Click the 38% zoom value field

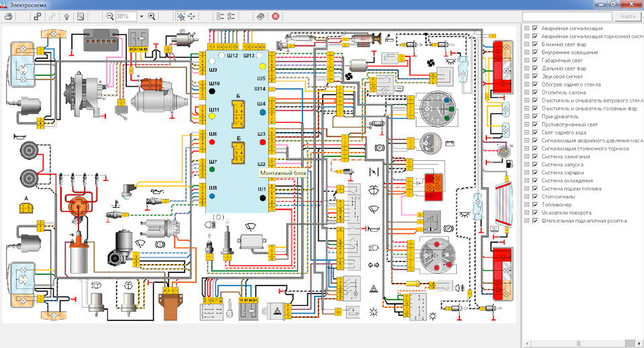pos(126,16)
